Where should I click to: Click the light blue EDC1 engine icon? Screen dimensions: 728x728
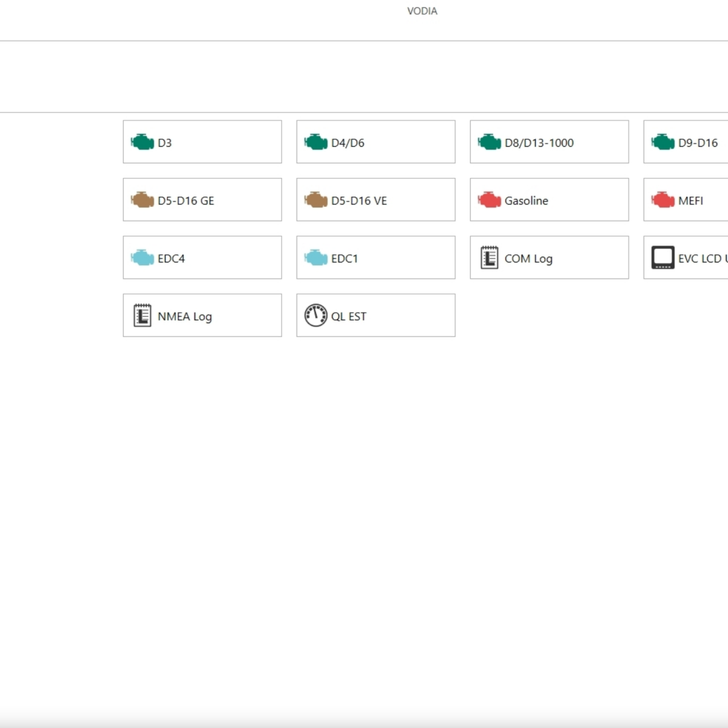pos(316,258)
